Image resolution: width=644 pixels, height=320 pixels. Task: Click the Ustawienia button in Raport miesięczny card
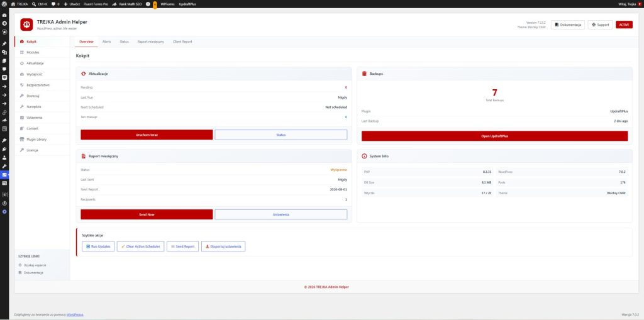tap(281, 214)
